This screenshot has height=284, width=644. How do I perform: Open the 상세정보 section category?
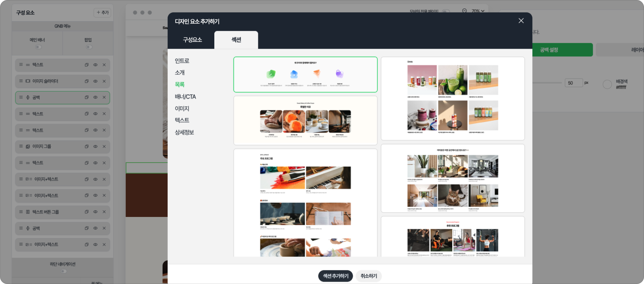[x=184, y=132]
